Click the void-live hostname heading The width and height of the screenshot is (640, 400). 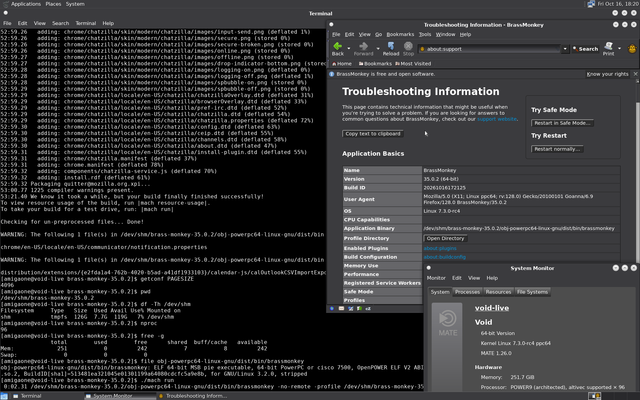point(492,308)
